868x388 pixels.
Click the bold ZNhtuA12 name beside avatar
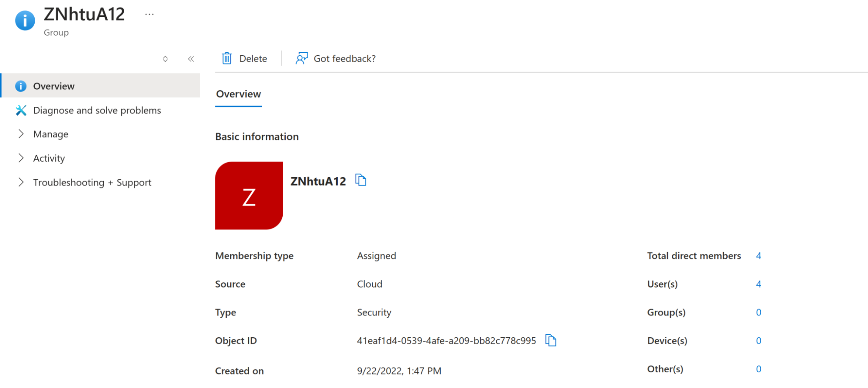coord(318,181)
